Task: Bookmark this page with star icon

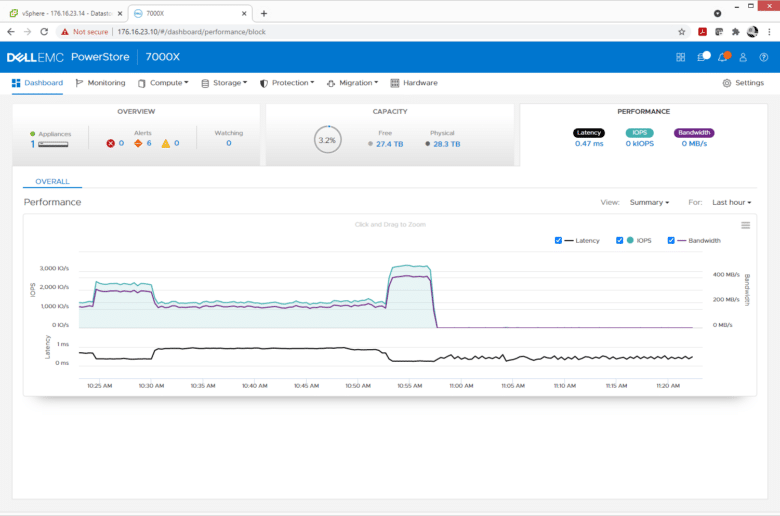Action: [682, 32]
